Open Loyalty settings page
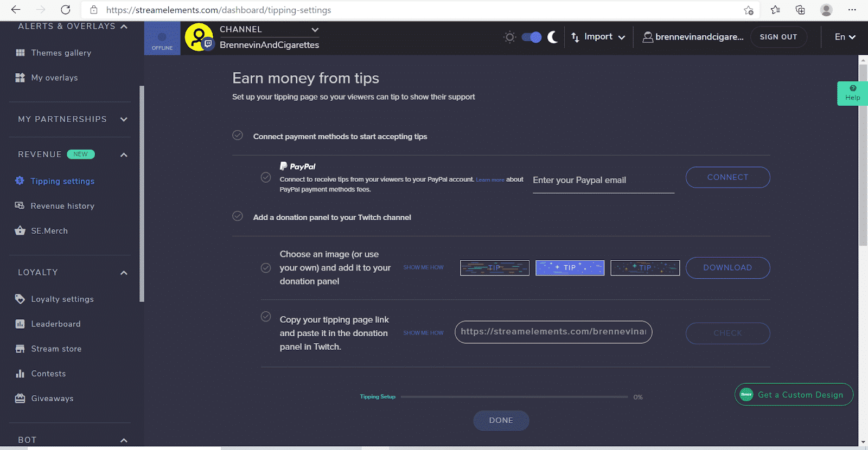868x450 pixels. click(62, 299)
